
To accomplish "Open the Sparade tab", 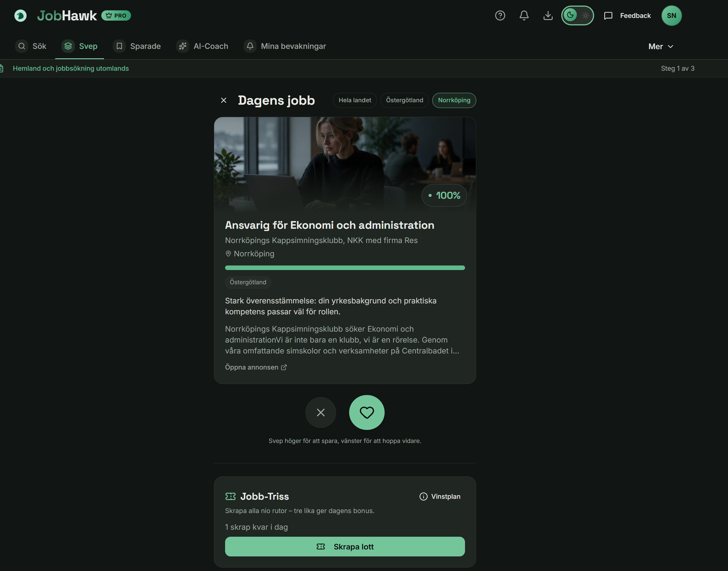I will click(137, 46).
